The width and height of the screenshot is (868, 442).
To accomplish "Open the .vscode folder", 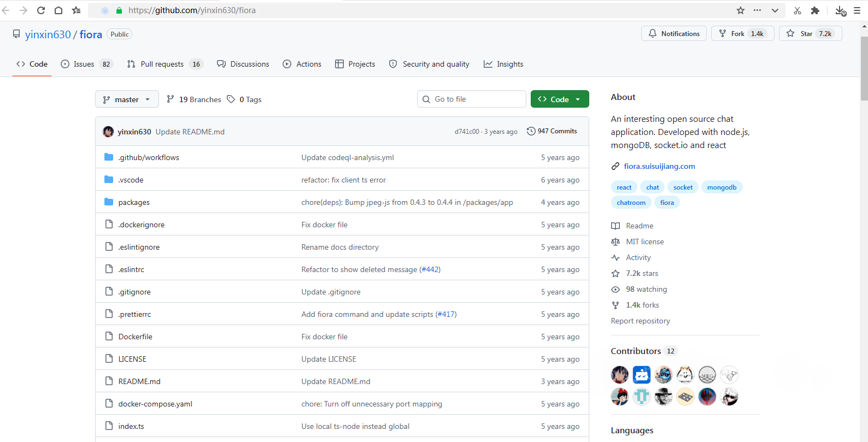I will coord(131,180).
